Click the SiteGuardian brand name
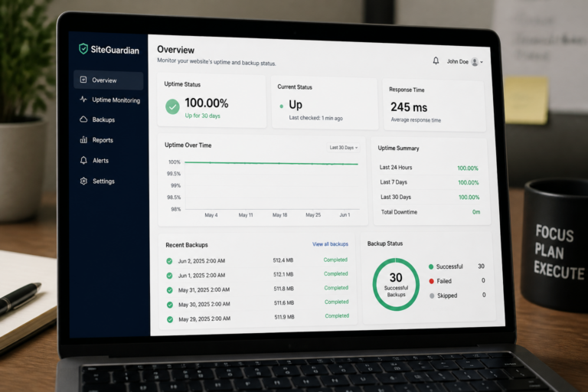Viewport: 588px width, 392px height. (x=115, y=50)
